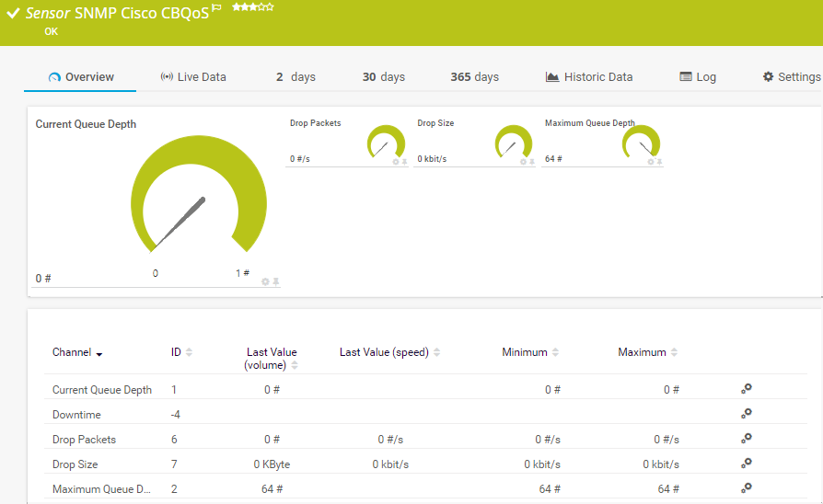Pin the Current Queue Depth gauge
823x504 pixels.
coord(275,281)
